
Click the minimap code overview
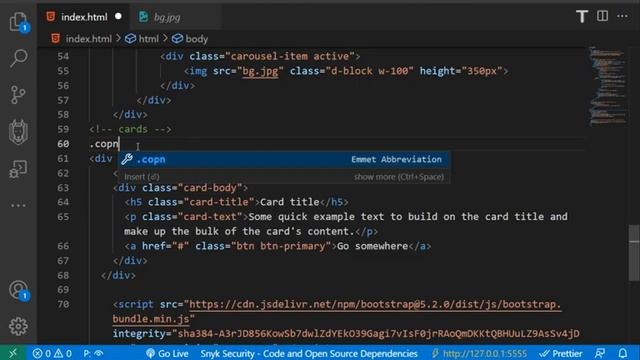pyautogui.click(x=607, y=86)
